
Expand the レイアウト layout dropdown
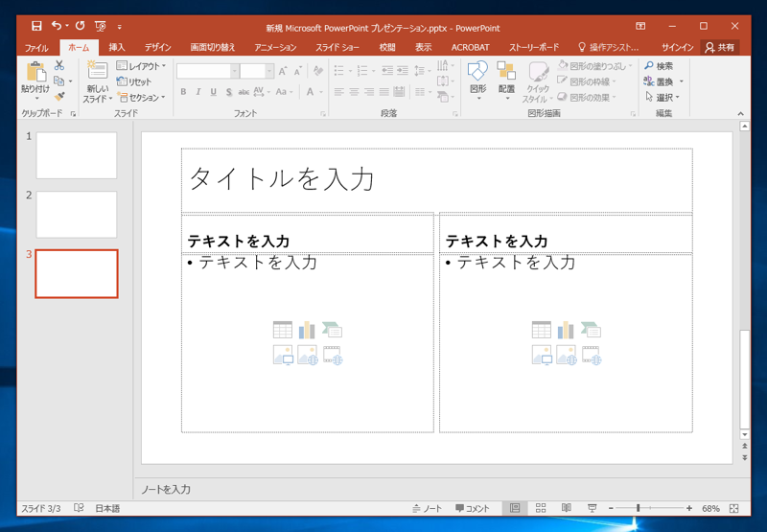click(x=142, y=66)
